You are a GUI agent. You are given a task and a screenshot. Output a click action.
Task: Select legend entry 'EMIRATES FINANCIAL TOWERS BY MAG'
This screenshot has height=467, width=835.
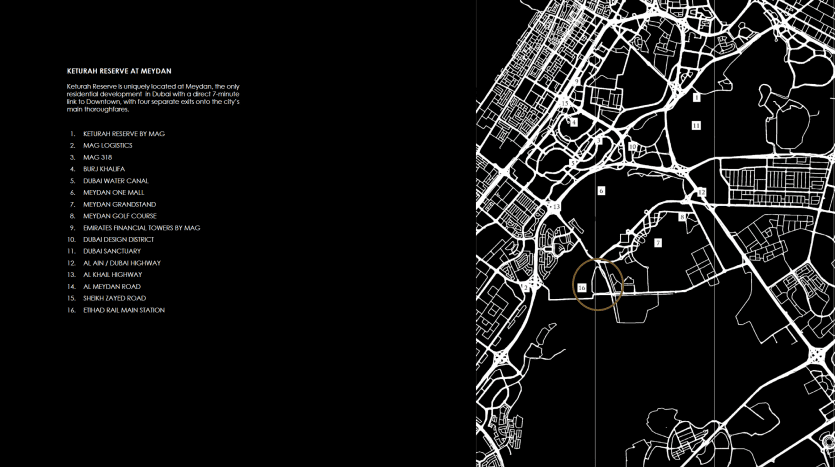pos(142,227)
